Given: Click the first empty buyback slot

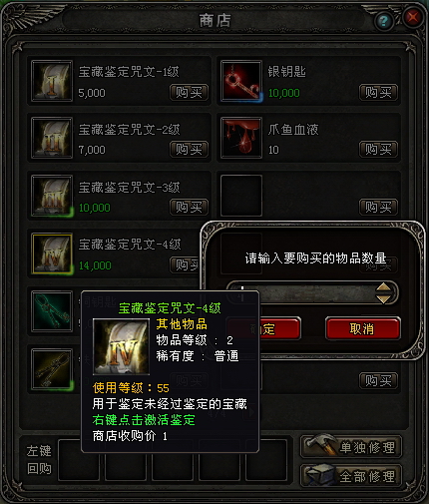Looking at the screenshot, I should [x=79, y=460].
